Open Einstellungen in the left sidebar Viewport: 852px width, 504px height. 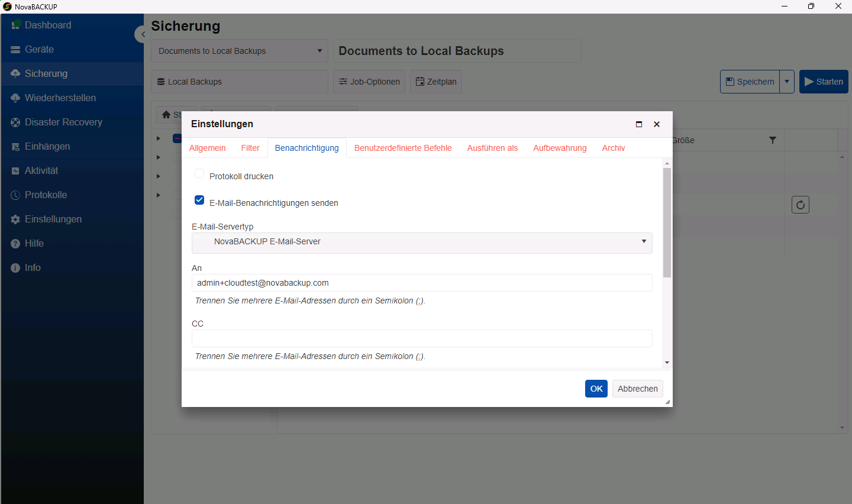point(72,219)
